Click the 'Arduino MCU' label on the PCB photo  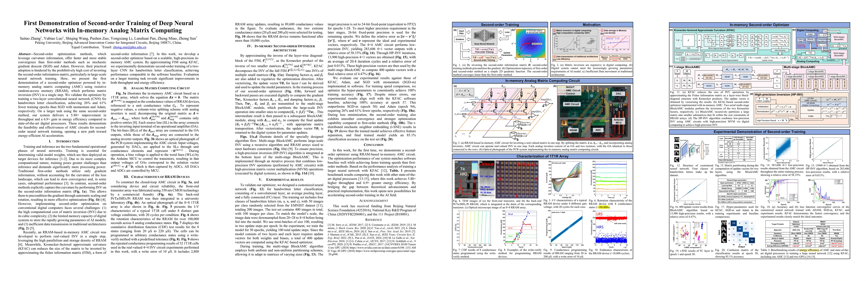(619, 121)
